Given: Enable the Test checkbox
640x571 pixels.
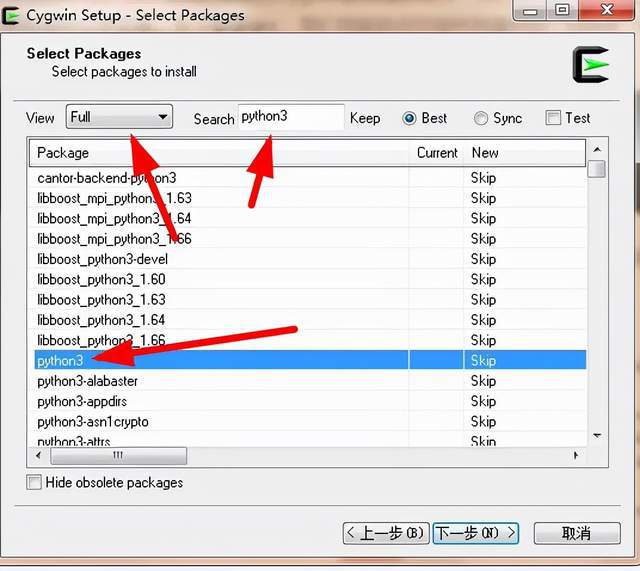Looking at the screenshot, I should (x=553, y=118).
